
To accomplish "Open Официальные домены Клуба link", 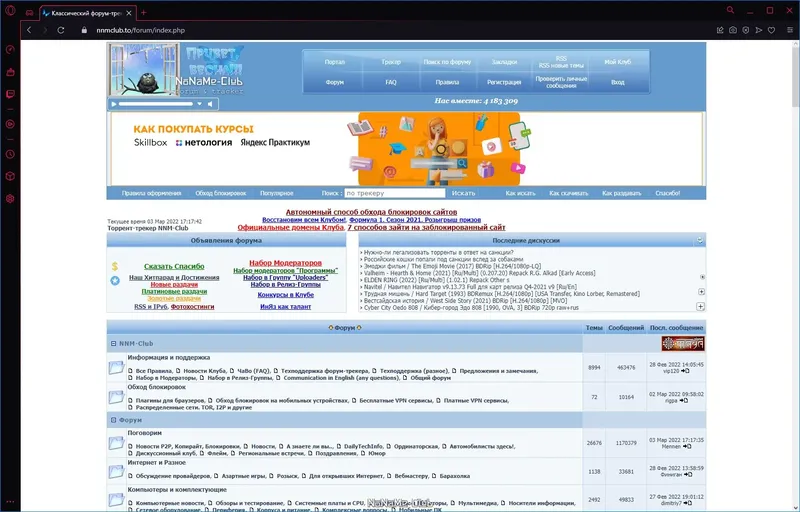I will (x=290, y=227).
